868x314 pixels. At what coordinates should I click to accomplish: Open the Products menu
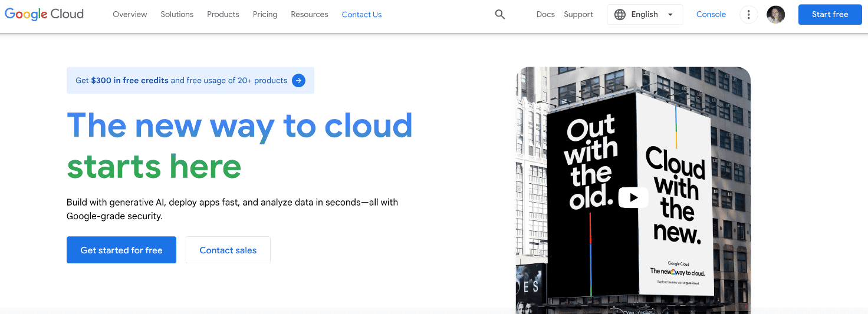click(x=223, y=15)
